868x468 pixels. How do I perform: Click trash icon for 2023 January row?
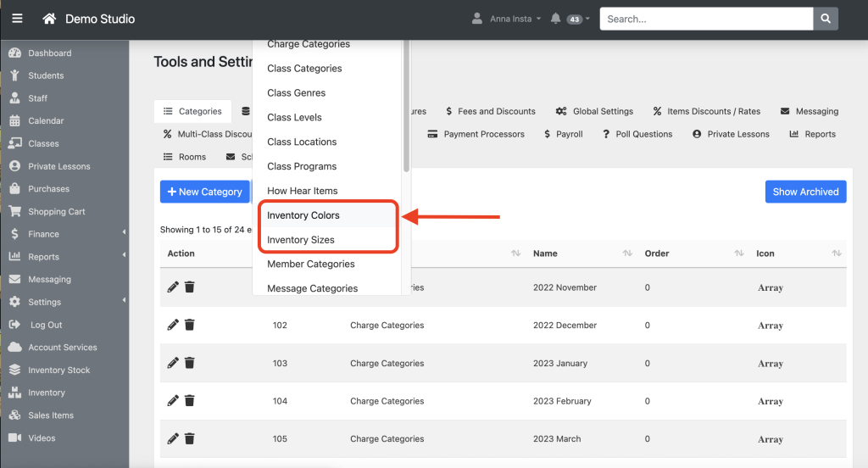coord(189,363)
